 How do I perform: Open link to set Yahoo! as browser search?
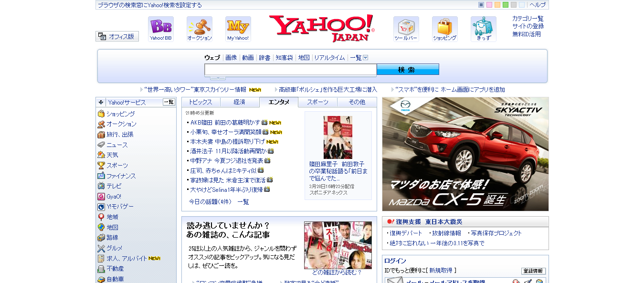[x=150, y=5]
